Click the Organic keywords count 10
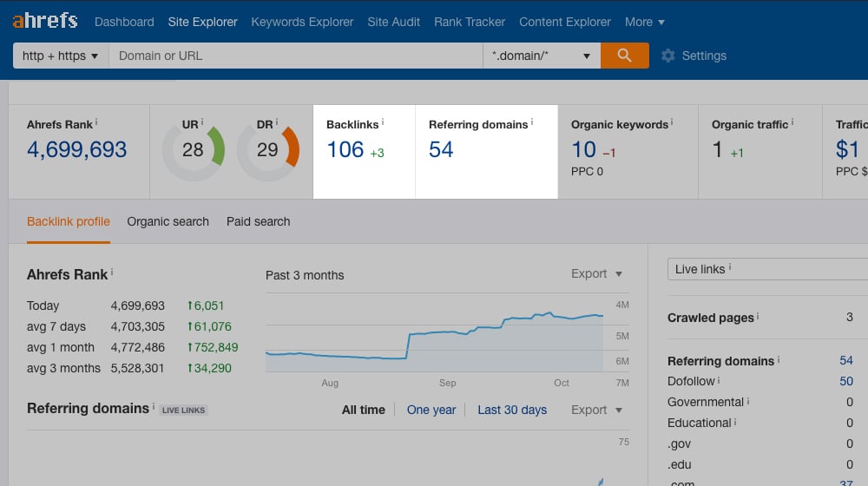868x486 pixels. coord(583,149)
